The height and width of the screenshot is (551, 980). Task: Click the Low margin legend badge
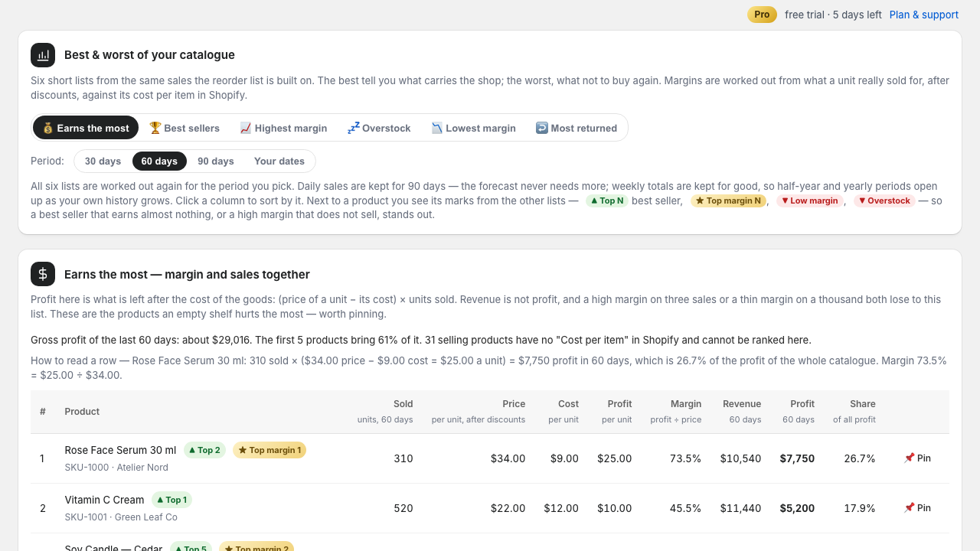810,201
